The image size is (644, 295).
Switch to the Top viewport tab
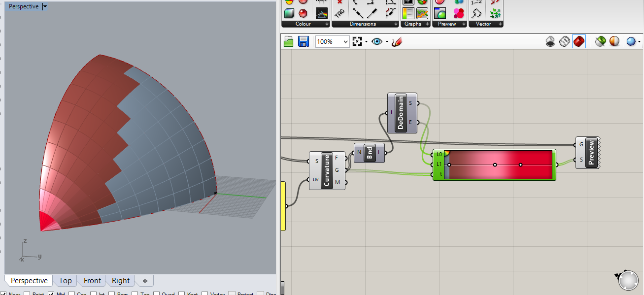[x=65, y=280]
